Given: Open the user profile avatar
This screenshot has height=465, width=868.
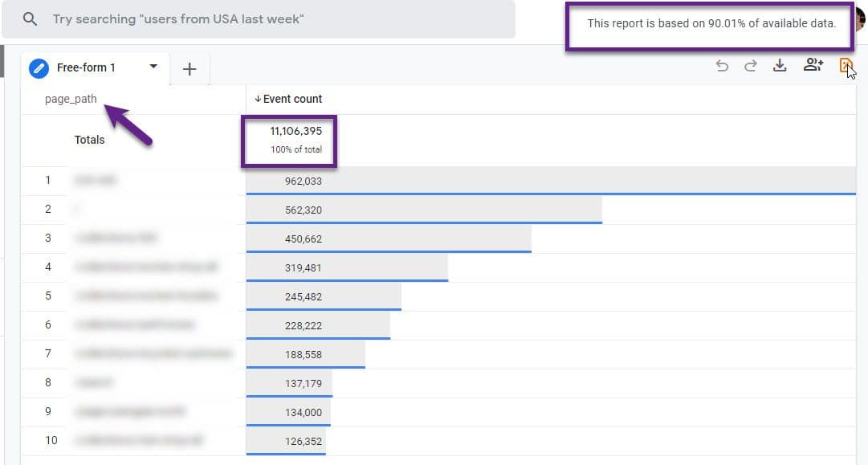Looking at the screenshot, I should [861, 18].
